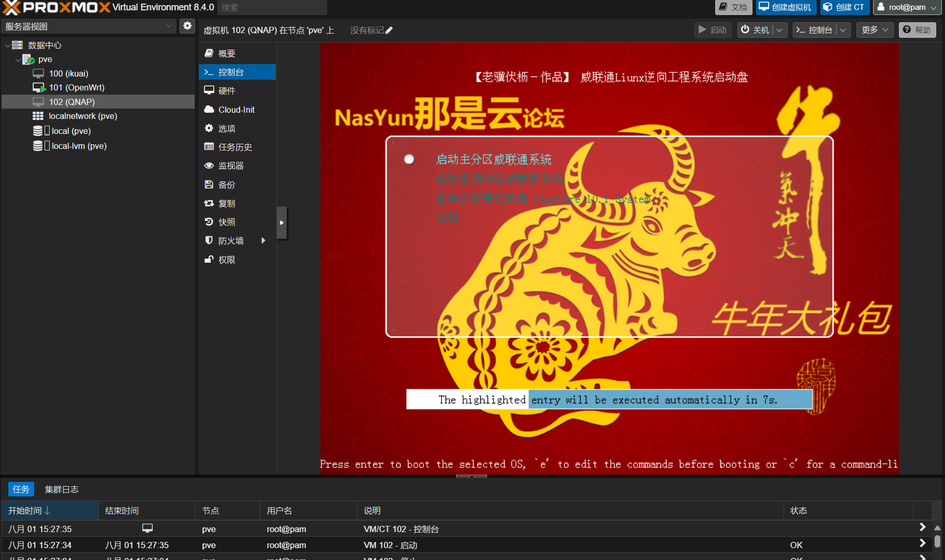Click the task log scrollbar up arrow
The width and height of the screenshot is (945, 560).
pyautogui.click(x=937, y=528)
